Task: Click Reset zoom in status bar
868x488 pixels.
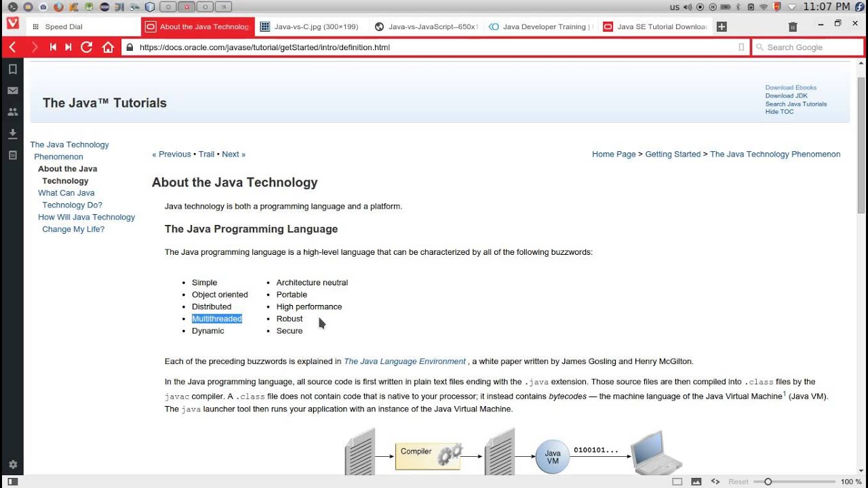Action: [x=738, y=482]
